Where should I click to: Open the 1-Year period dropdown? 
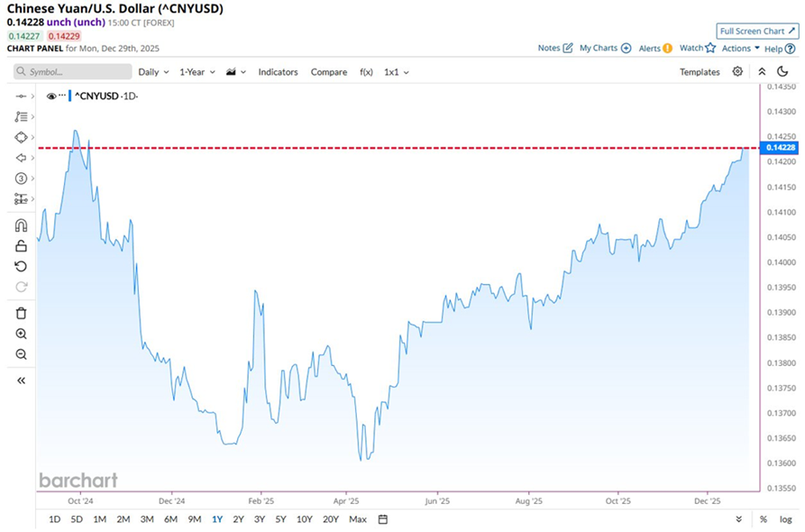tap(197, 72)
